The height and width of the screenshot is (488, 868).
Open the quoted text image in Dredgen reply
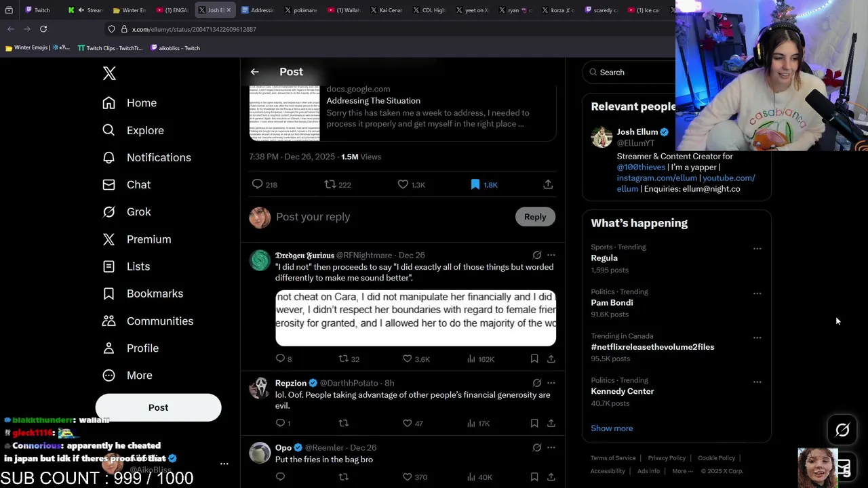click(x=416, y=318)
